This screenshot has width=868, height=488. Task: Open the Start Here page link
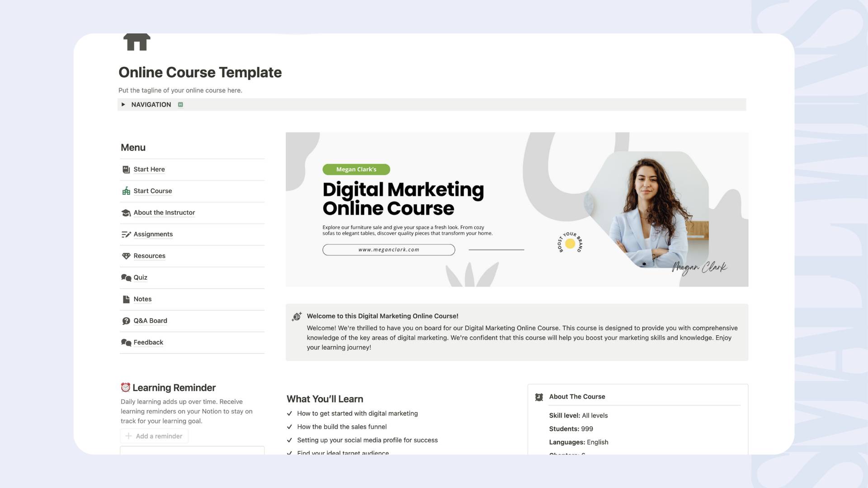click(149, 169)
